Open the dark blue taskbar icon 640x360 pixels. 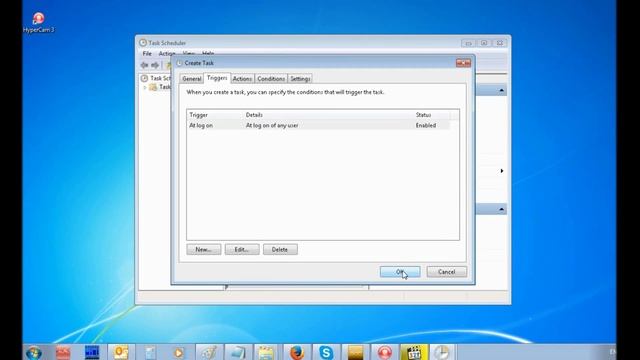click(92, 352)
